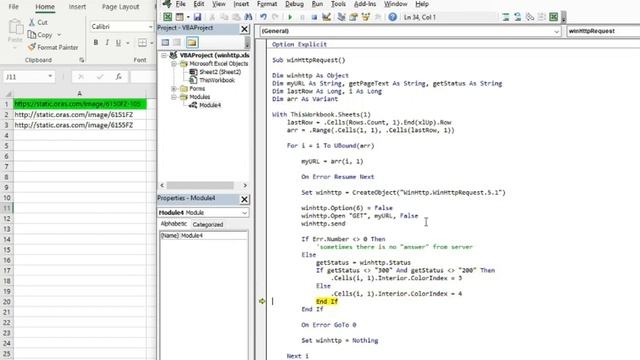Click the Cut scissors icon in VBA toolbar
Viewport: 640px width, 360px height.
pyautogui.click(x=212, y=17)
